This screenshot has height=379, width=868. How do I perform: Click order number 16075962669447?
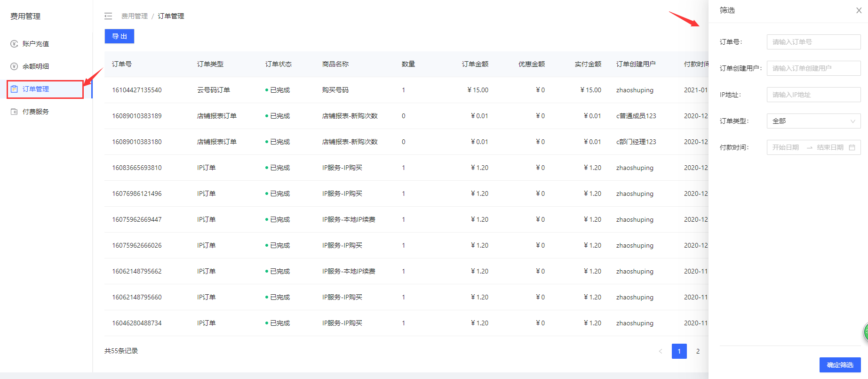point(137,219)
